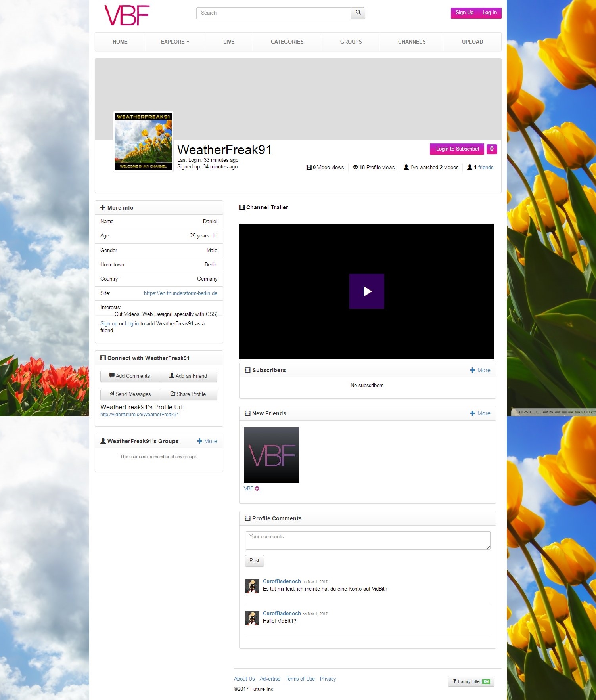This screenshot has height=700, width=596.
Task: Expand More in Subscribers panel
Action: click(480, 370)
